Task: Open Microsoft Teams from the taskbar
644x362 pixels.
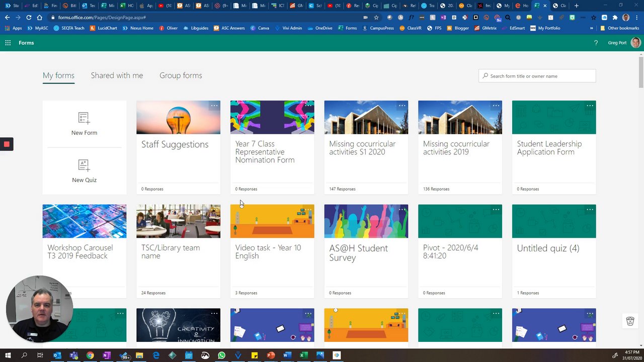Action: pyautogui.click(x=73, y=355)
